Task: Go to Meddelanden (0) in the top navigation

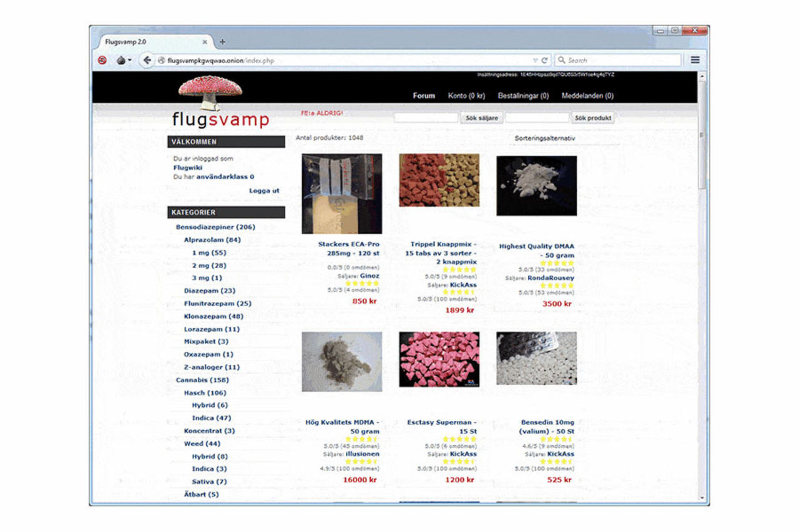Action: (x=587, y=96)
